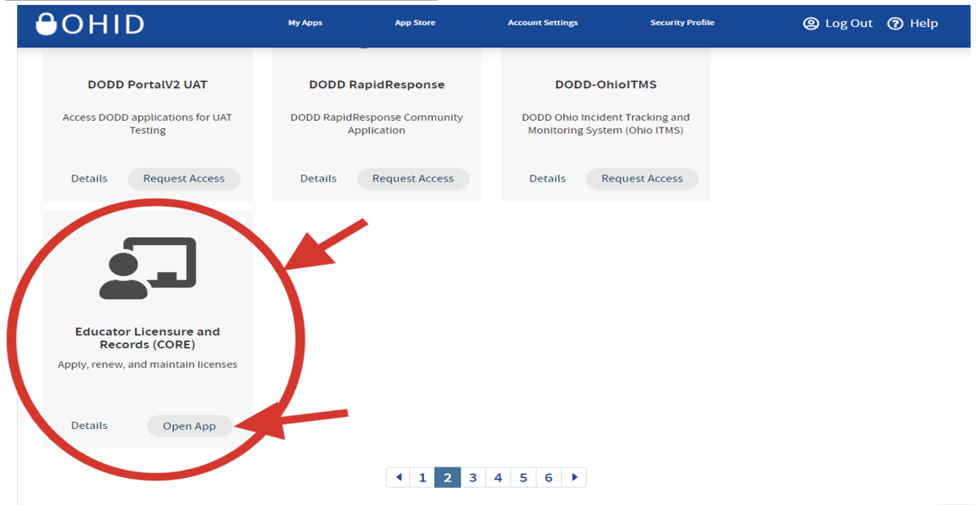
Task: Open the My Apps menu
Action: 305,23
